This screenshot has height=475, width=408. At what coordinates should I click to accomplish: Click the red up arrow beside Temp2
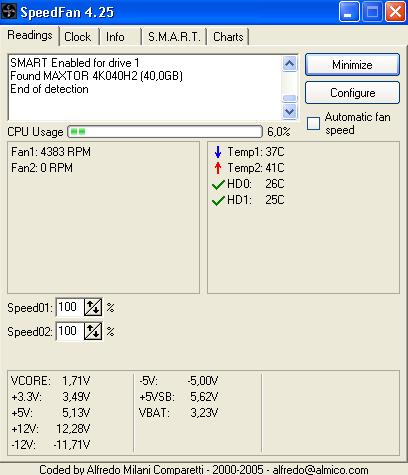pos(218,168)
